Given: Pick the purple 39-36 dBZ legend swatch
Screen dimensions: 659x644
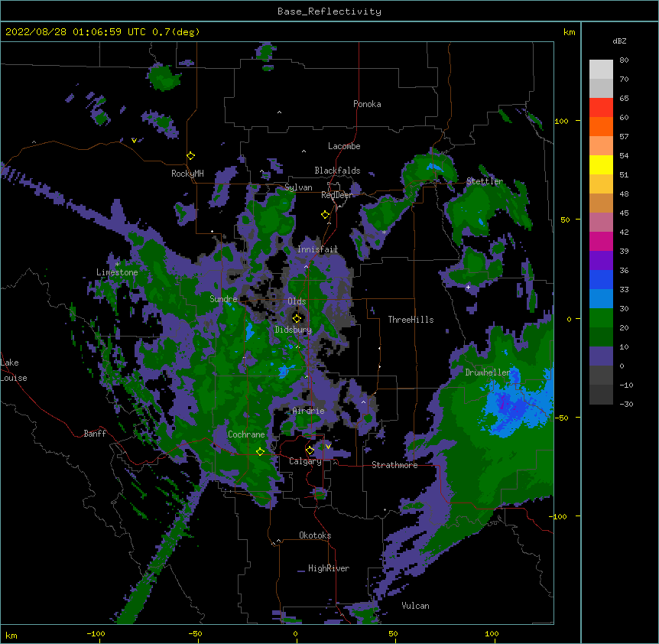Looking at the screenshot, I should pos(601,261).
